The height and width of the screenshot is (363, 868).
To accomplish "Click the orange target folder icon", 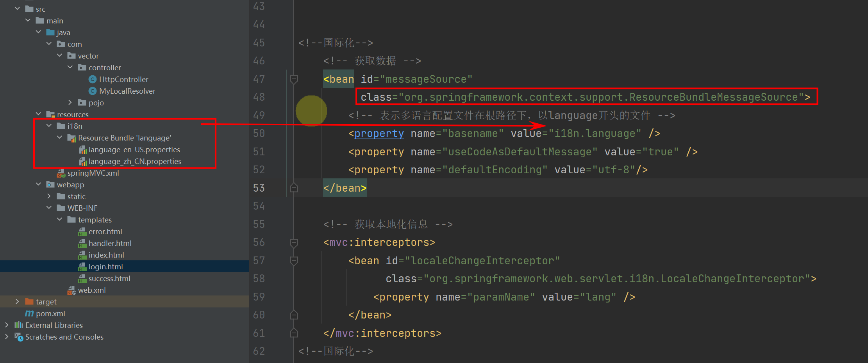I will click(29, 301).
